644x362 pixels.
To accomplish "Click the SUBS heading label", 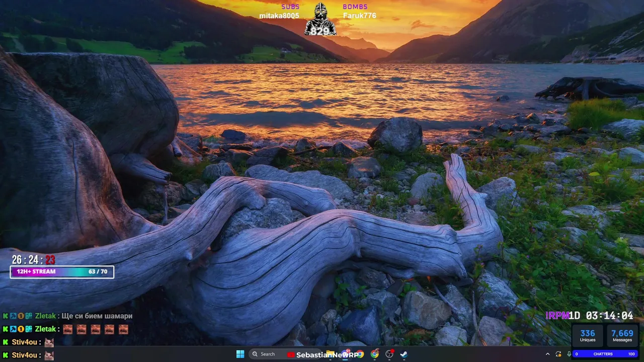I will tap(290, 7).
